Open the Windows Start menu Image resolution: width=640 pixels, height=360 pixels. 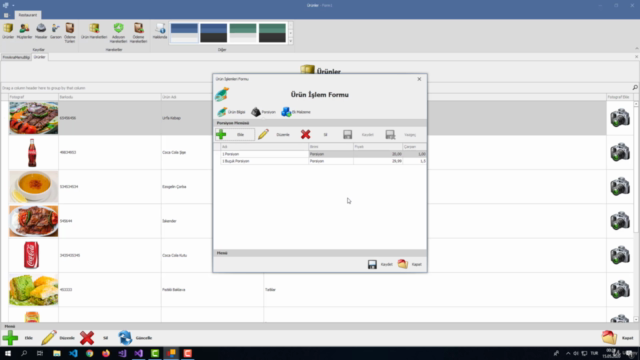[8, 353]
